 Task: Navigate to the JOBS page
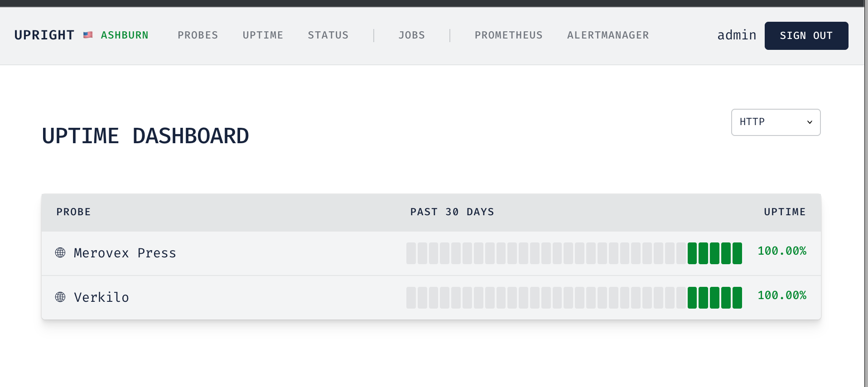tap(411, 35)
